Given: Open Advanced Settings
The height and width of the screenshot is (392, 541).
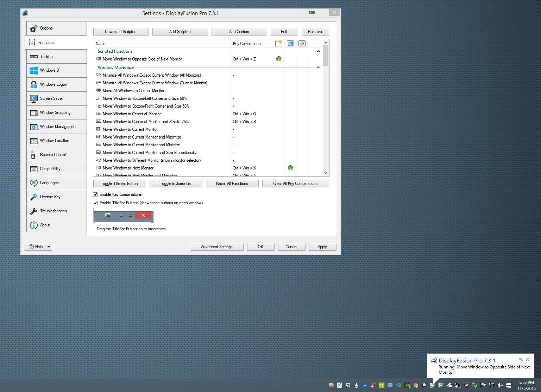Looking at the screenshot, I should (x=217, y=247).
